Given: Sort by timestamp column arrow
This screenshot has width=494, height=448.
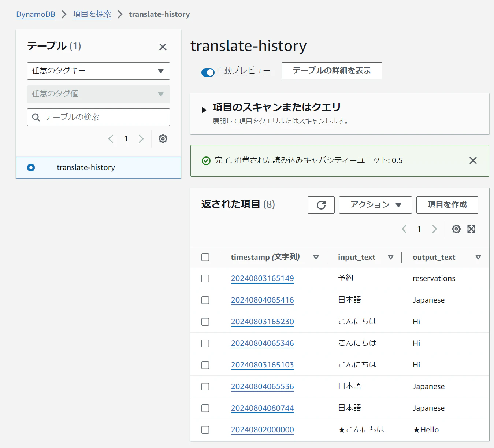Looking at the screenshot, I should pos(316,258).
